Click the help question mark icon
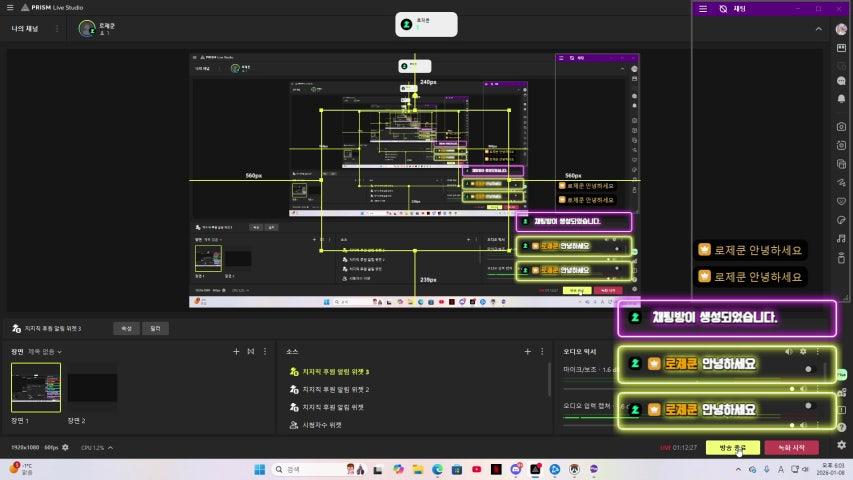This screenshot has height=480, width=853. point(841,427)
